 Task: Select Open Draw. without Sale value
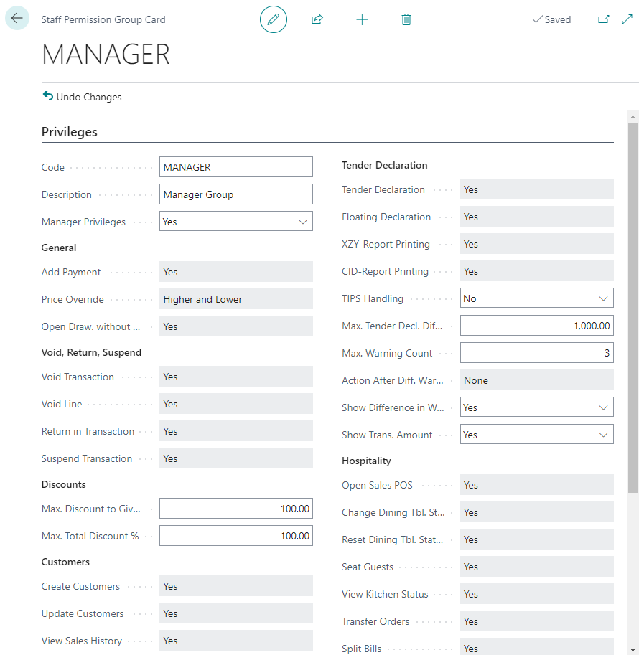point(236,326)
